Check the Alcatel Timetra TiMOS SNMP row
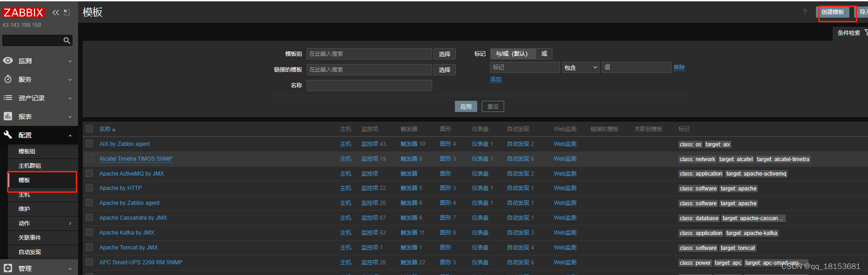 pyautogui.click(x=89, y=158)
